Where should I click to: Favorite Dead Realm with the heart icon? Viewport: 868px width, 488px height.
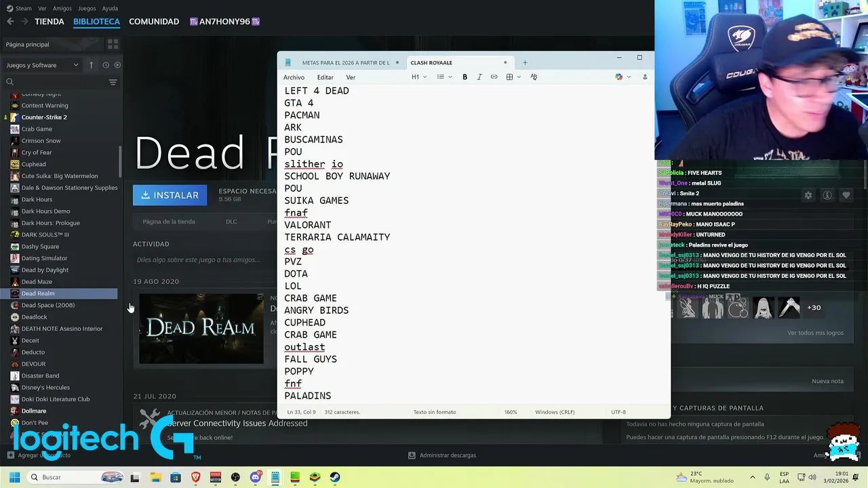pos(846,195)
